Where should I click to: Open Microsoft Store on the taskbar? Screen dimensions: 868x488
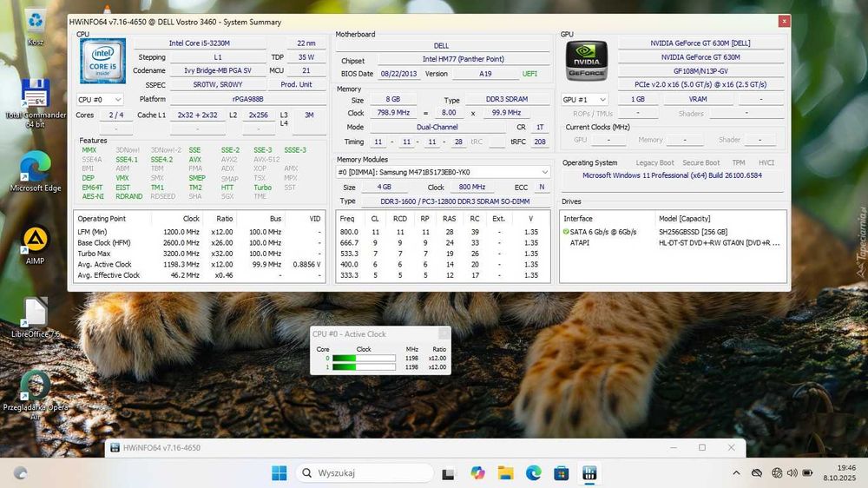point(562,473)
